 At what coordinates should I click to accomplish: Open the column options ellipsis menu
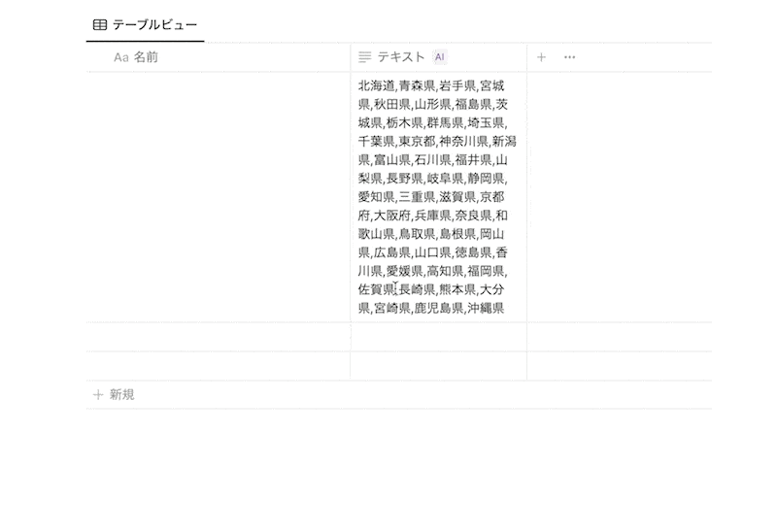click(570, 57)
